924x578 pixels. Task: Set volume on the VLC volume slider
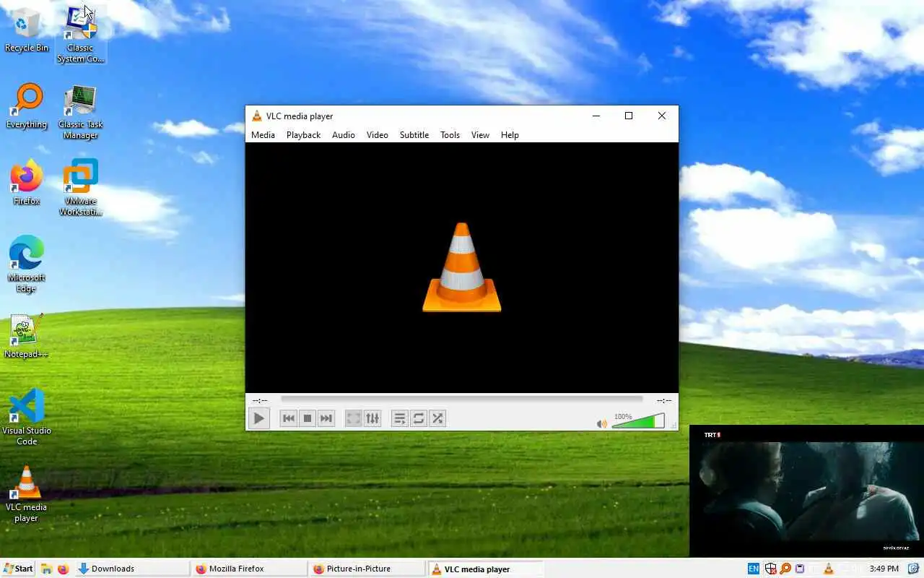[638, 421]
